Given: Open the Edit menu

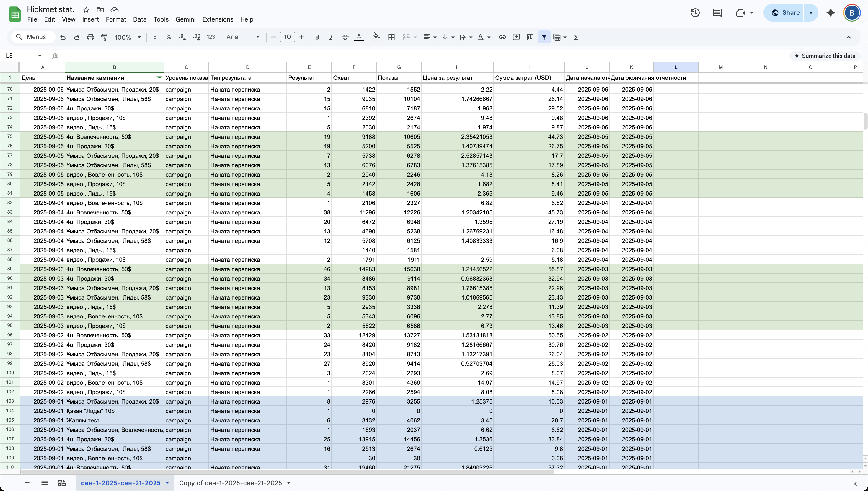Looking at the screenshot, I should [50, 19].
